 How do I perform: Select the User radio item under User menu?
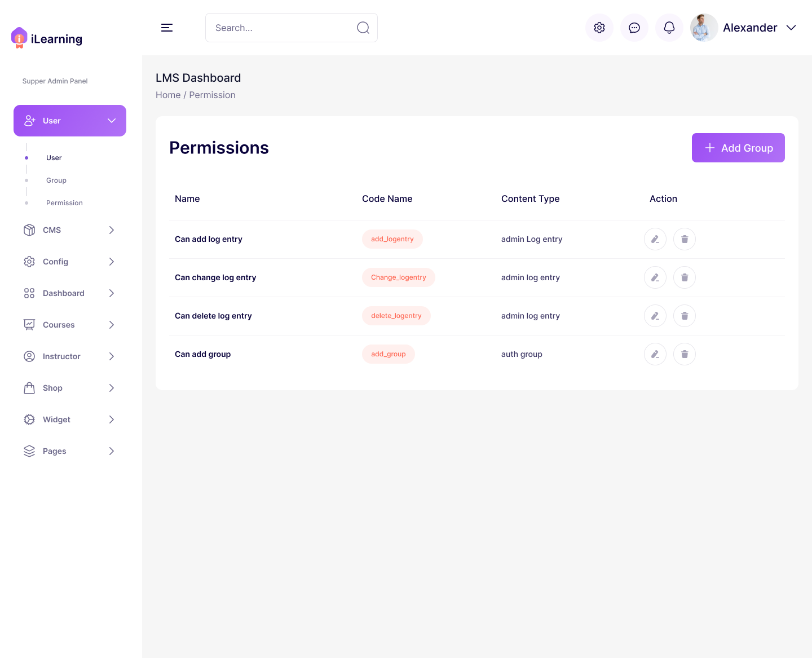click(x=54, y=158)
